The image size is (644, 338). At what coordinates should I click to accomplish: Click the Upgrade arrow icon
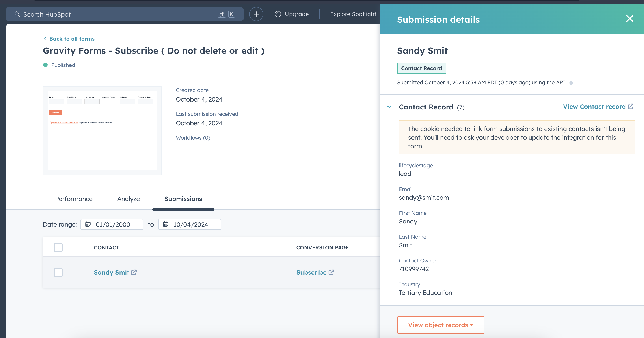pyautogui.click(x=278, y=14)
